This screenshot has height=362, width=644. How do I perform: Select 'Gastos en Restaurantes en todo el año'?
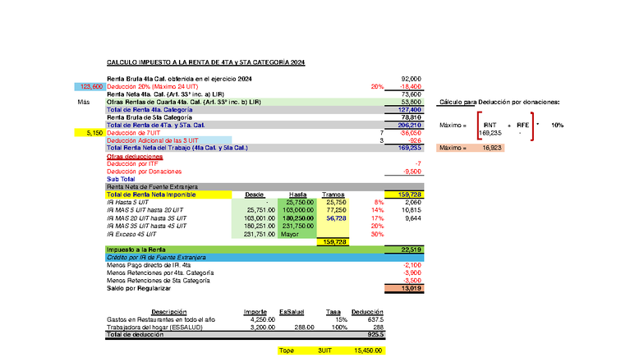coord(161,319)
